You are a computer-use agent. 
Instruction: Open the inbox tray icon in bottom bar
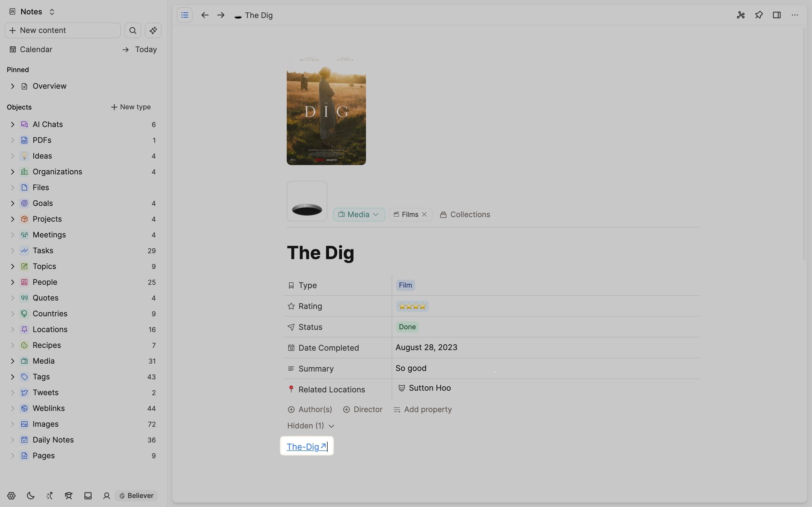88,496
